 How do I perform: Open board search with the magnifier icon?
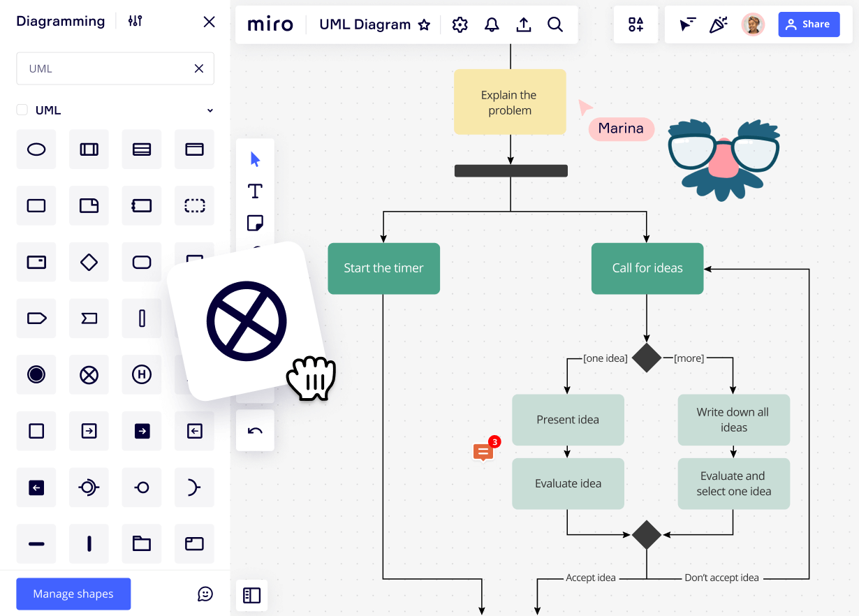tap(555, 24)
